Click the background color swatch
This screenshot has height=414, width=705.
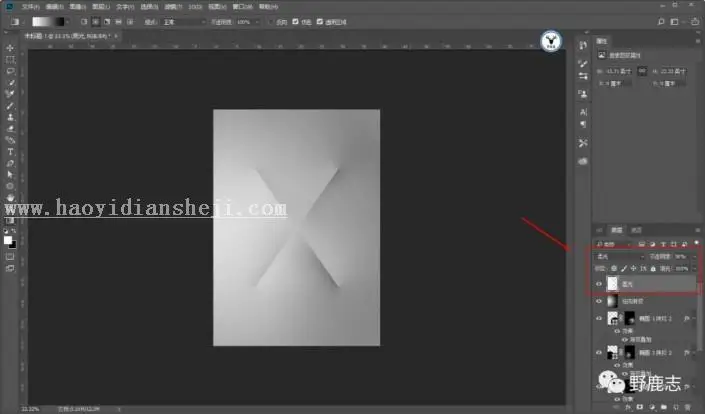click(13, 245)
